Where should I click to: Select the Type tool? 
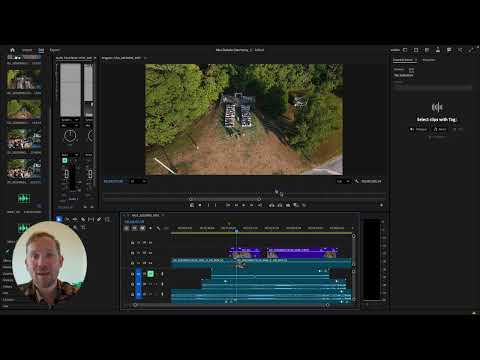pyautogui.click(x=83, y=227)
